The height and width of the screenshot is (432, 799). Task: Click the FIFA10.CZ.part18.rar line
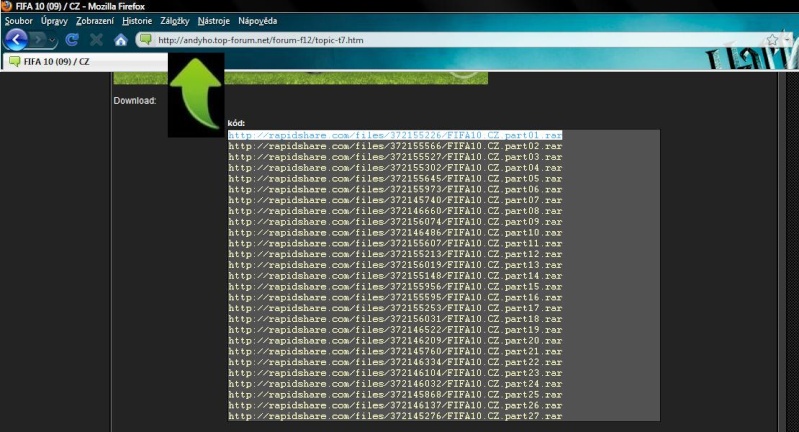(395, 319)
